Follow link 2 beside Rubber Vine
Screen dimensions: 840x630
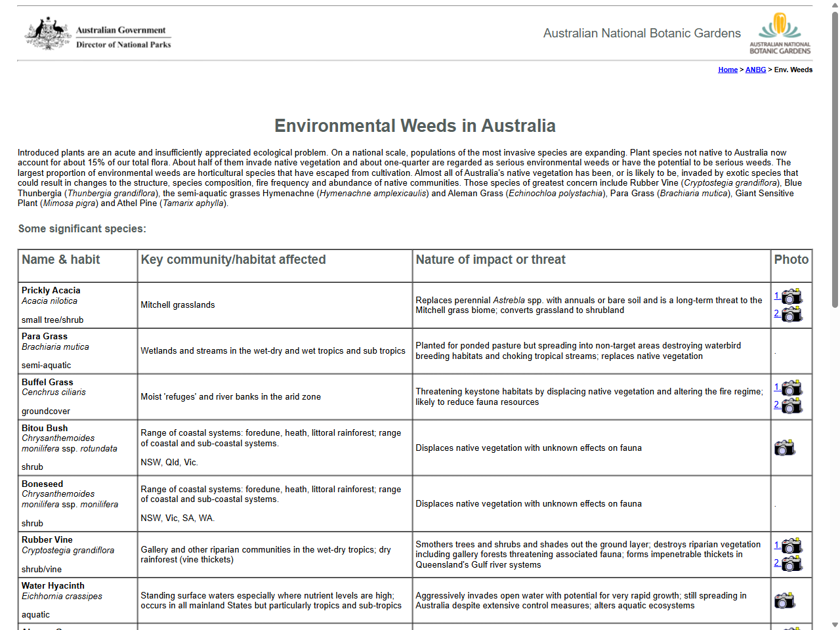pyautogui.click(x=776, y=563)
